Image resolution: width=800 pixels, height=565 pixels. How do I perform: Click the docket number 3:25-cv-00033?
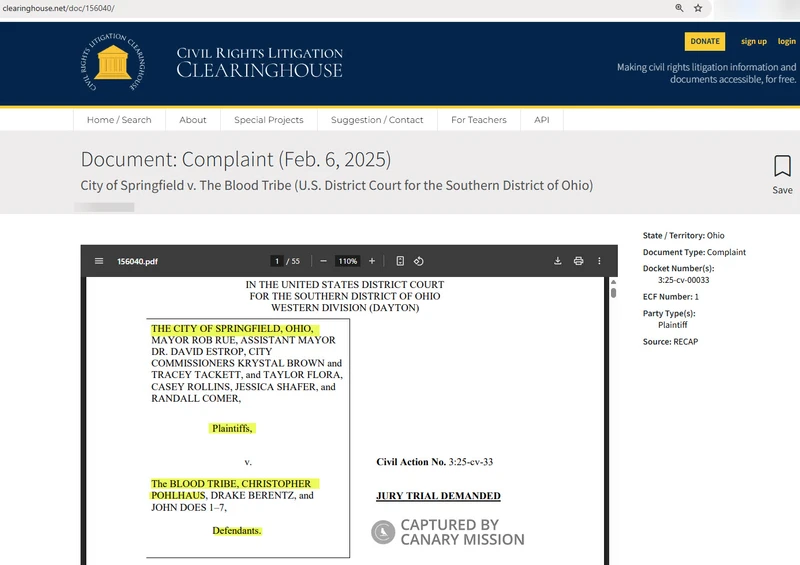pos(683,280)
